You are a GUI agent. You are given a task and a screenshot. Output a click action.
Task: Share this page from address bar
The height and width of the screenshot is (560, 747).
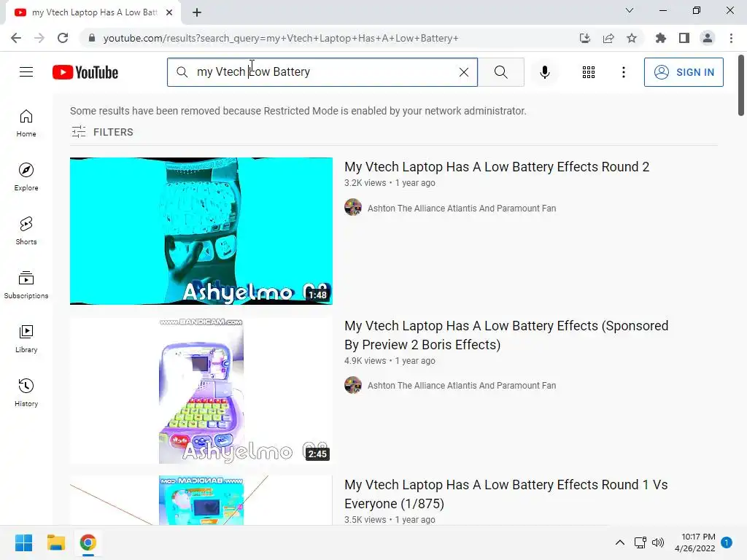(x=608, y=38)
